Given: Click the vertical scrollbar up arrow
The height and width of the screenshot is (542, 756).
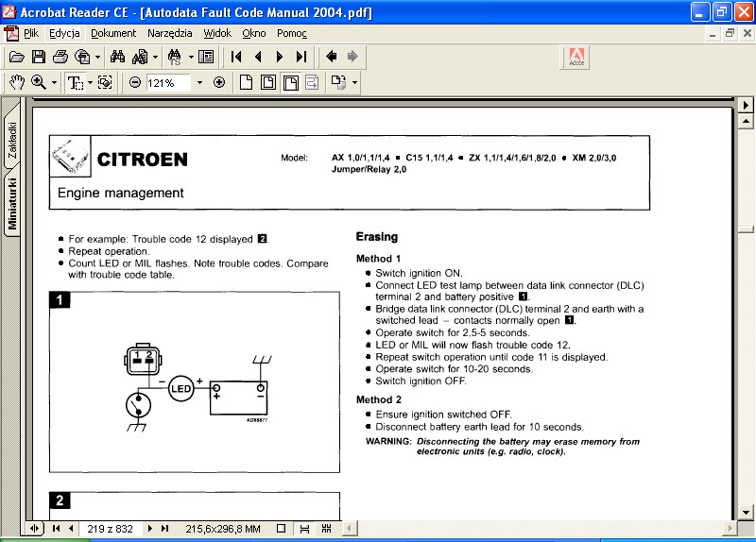Looking at the screenshot, I should tap(746, 121).
